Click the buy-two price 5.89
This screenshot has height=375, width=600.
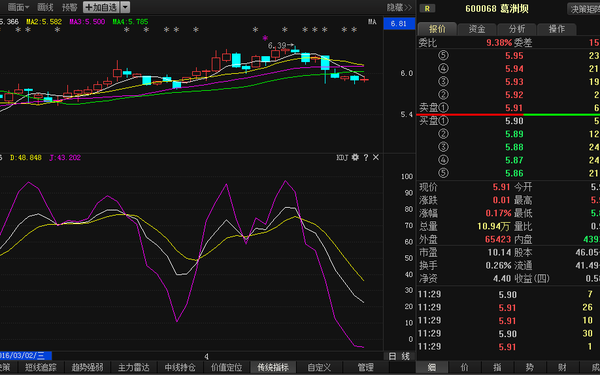click(514, 134)
